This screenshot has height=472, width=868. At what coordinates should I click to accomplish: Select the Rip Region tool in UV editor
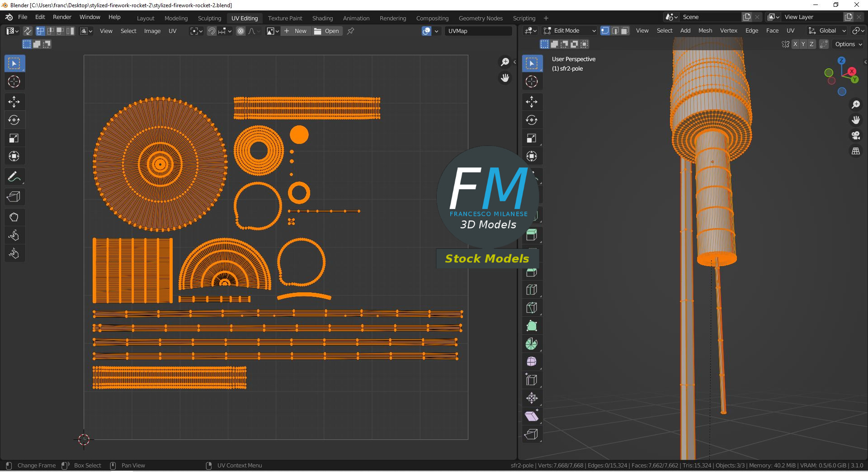[14, 197]
